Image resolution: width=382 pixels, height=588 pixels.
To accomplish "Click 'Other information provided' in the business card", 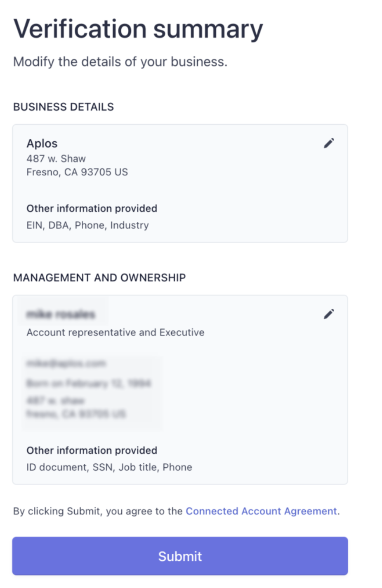I will [92, 209].
